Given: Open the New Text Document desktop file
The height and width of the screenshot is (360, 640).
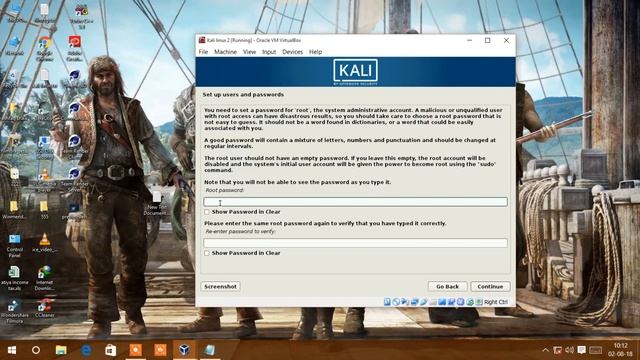Looking at the screenshot, I should pyautogui.click(x=156, y=203).
